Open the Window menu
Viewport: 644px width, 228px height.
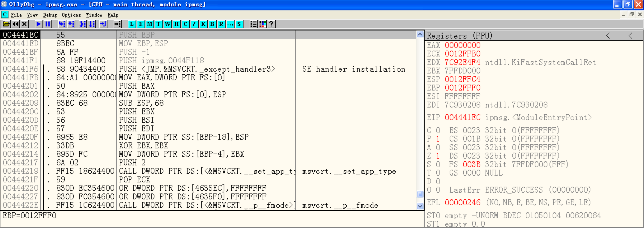94,15
